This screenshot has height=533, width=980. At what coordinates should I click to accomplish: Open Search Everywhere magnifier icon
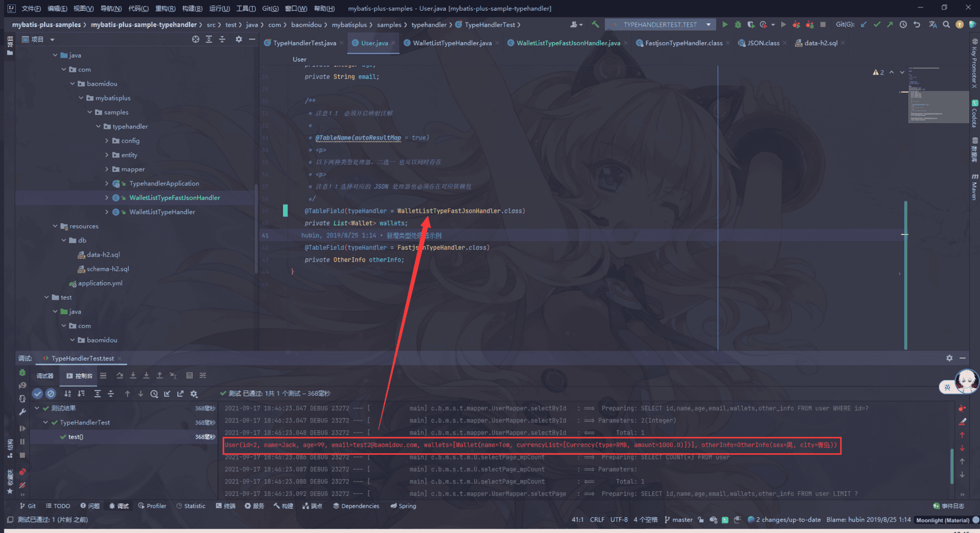coord(946,24)
